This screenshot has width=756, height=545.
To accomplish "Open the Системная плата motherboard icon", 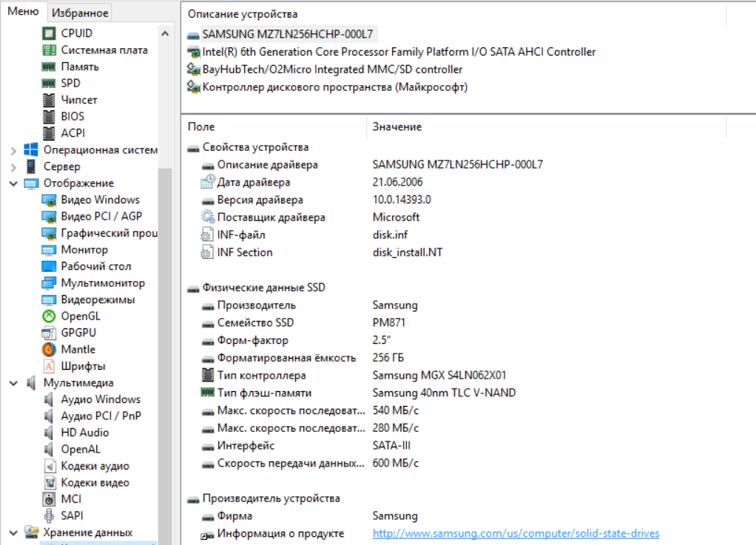I will coord(49,50).
